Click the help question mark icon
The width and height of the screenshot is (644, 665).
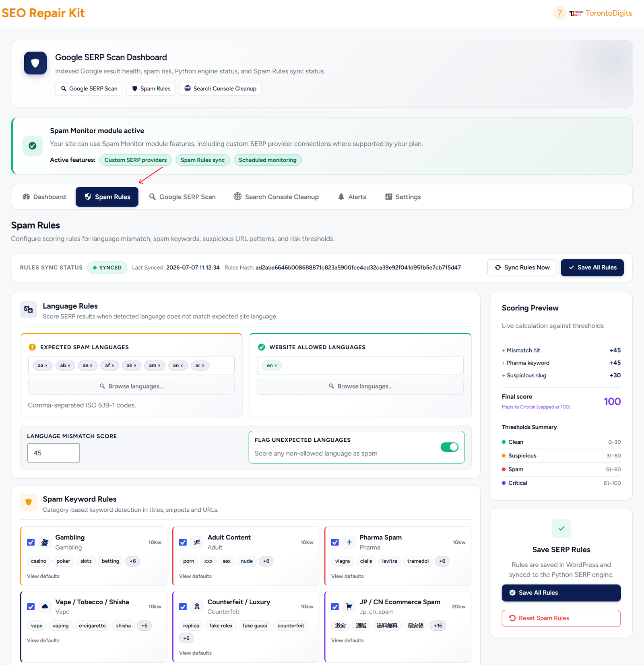coord(559,13)
